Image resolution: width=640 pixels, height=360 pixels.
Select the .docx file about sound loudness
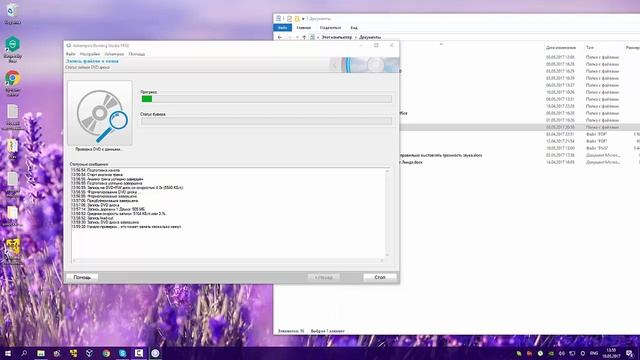click(440, 155)
